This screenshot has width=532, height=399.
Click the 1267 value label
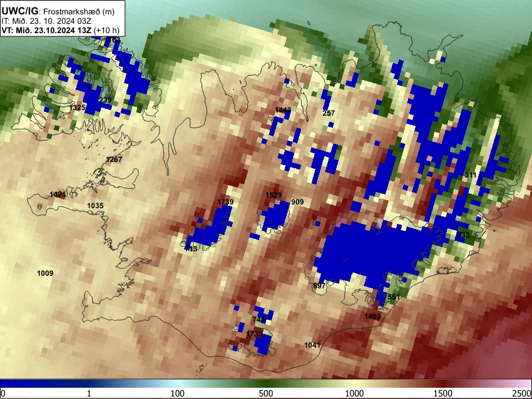point(114,159)
